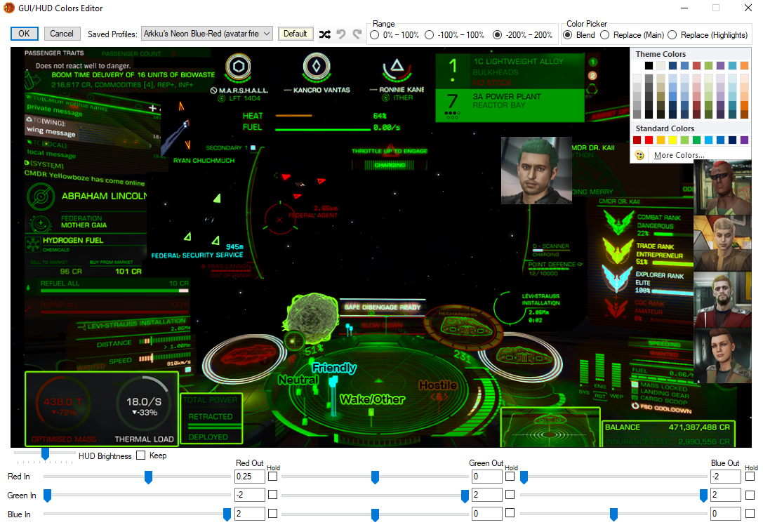Image resolution: width=763 pixels, height=532 pixels.
Task: Pick the Kancro Vantas diamond icon in preview
Action: pos(317,66)
